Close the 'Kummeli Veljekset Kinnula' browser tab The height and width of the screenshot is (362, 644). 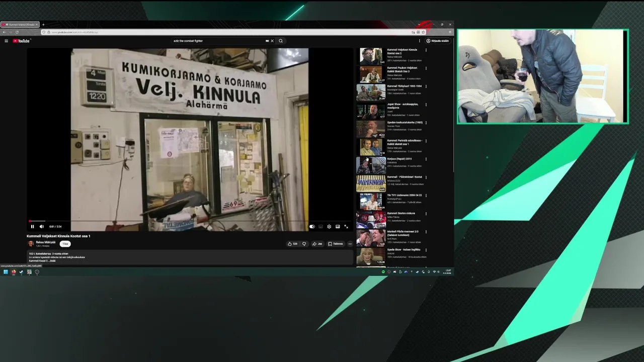37,25
